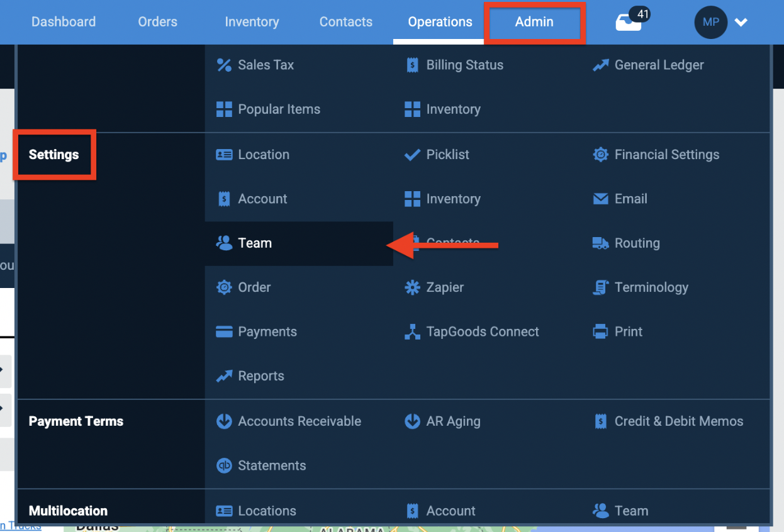Open the Dashboard tab
784x532 pixels.
coord(64,21)
